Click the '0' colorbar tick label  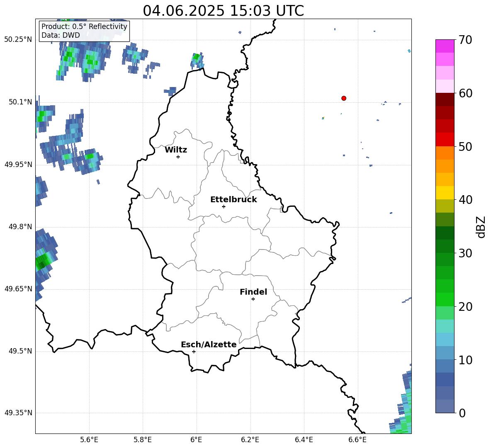point(462,413)
